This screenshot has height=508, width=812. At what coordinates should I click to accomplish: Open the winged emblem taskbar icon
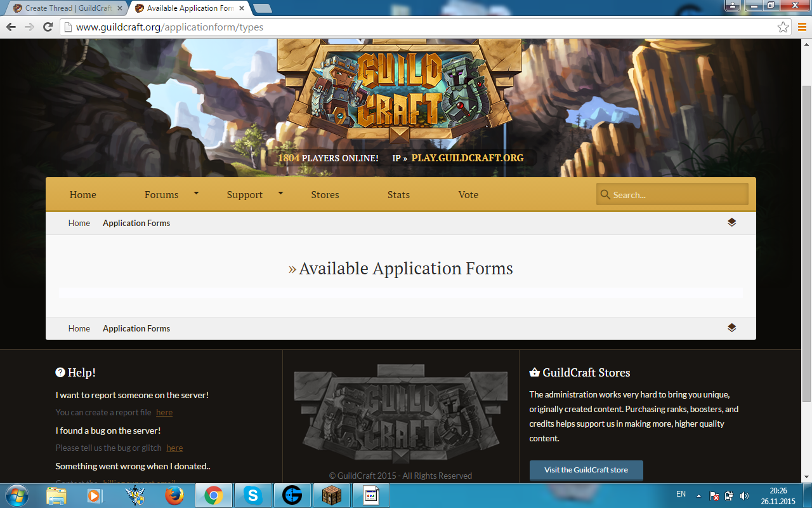[x=135, y=495]
